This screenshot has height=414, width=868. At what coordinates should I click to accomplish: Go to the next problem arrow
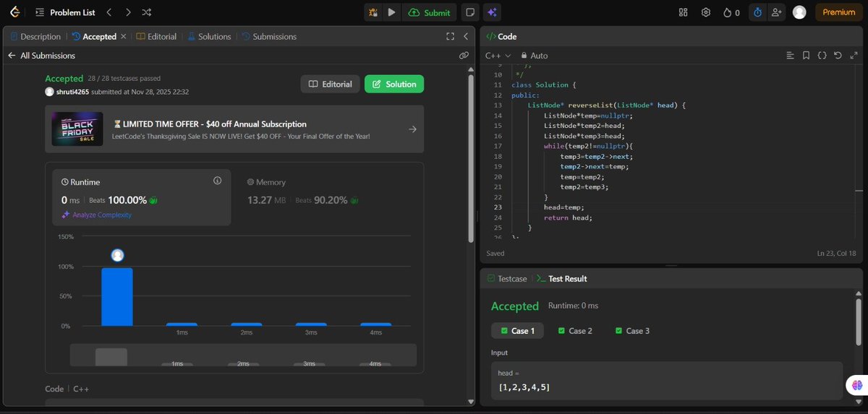128,12
